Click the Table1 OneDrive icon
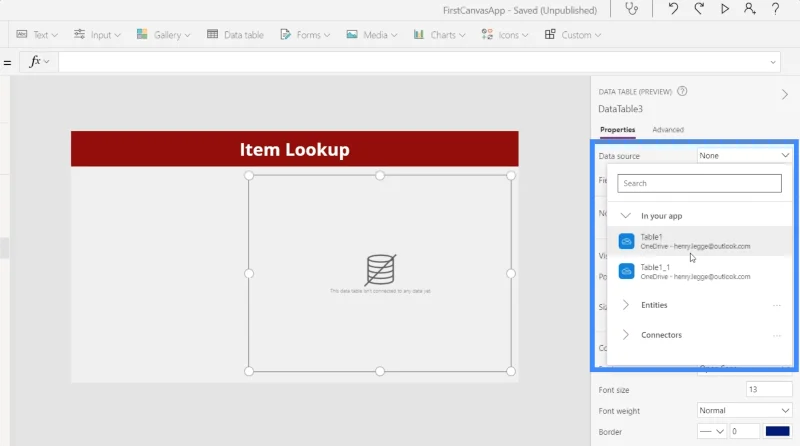800x446 pixels. (x=626, y=241)
